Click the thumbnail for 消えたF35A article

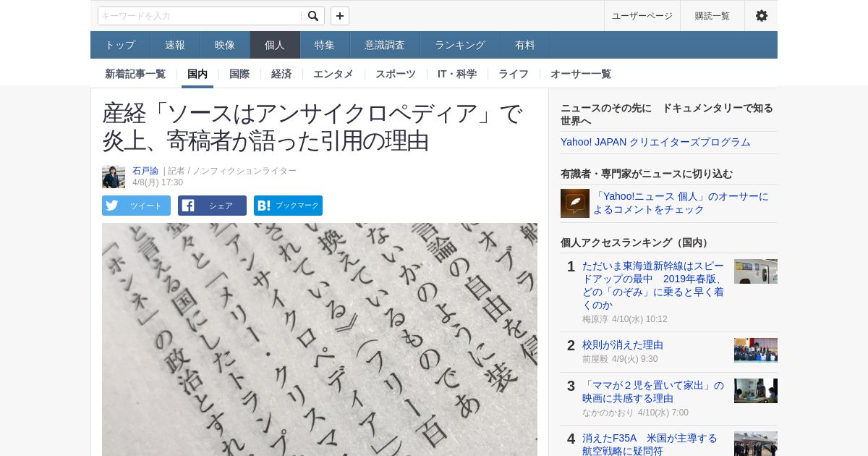tap(756, 444)
